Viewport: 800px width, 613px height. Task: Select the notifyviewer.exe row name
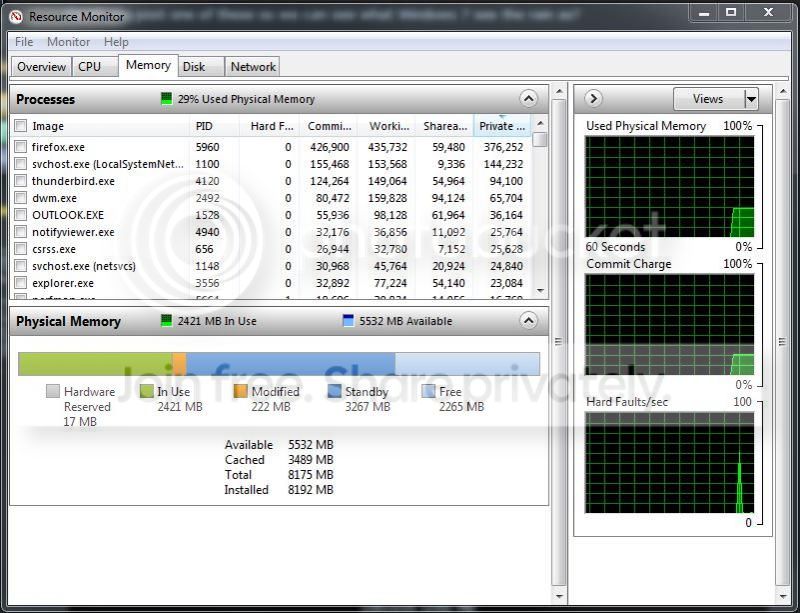pos(73,232)
